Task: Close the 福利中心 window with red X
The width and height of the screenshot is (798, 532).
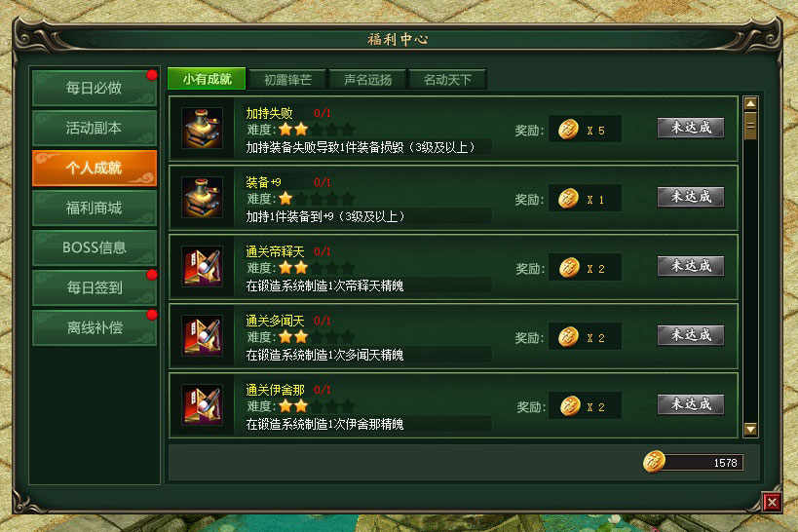Action: 772,503
